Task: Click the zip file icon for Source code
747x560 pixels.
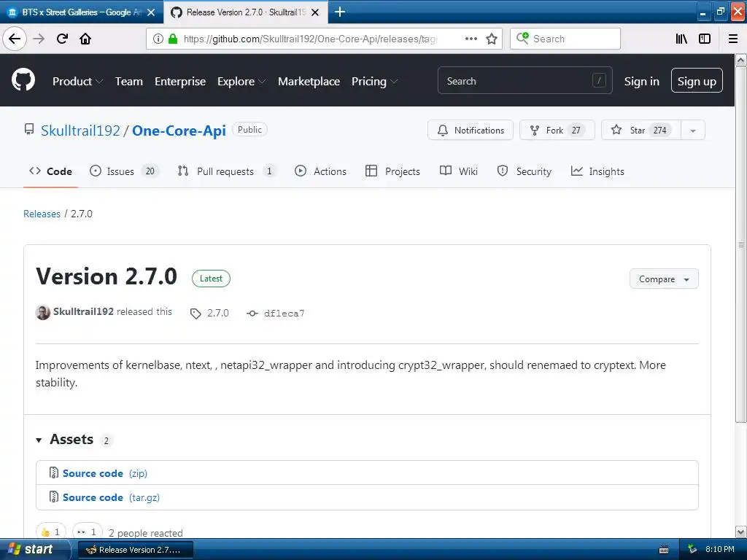Action: pos(54,472)
